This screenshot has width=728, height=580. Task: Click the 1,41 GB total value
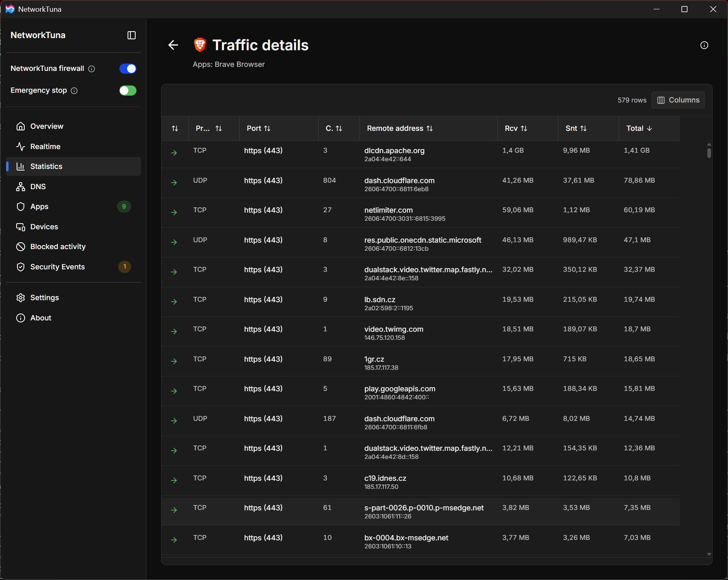pyautogui.click(x=636, y=151)
